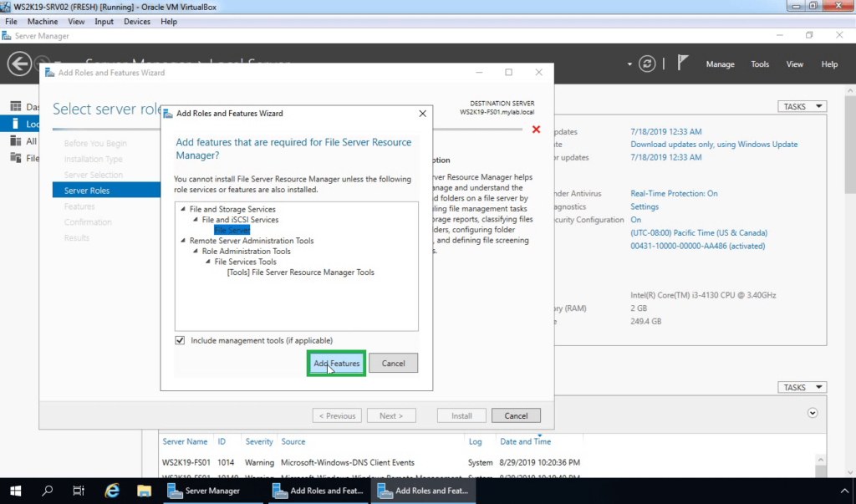856x504 pixels.
Task: Switch to Server Manager taskbar item
Action: (x=213, y=491)
